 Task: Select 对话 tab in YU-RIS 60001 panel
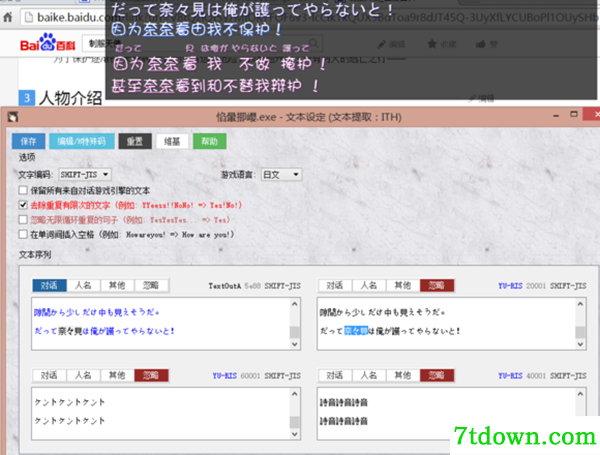[x=49, y=375]
